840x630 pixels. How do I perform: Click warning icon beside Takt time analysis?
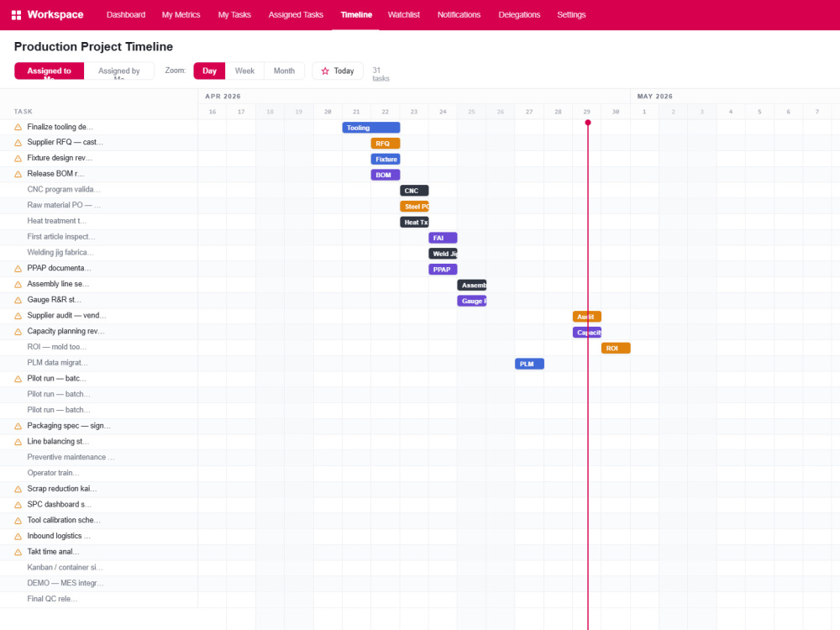pos(18,552)
